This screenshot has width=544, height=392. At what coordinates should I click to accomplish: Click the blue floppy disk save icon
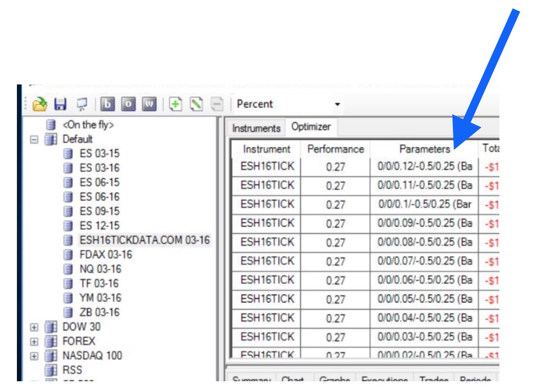[60, 104]
